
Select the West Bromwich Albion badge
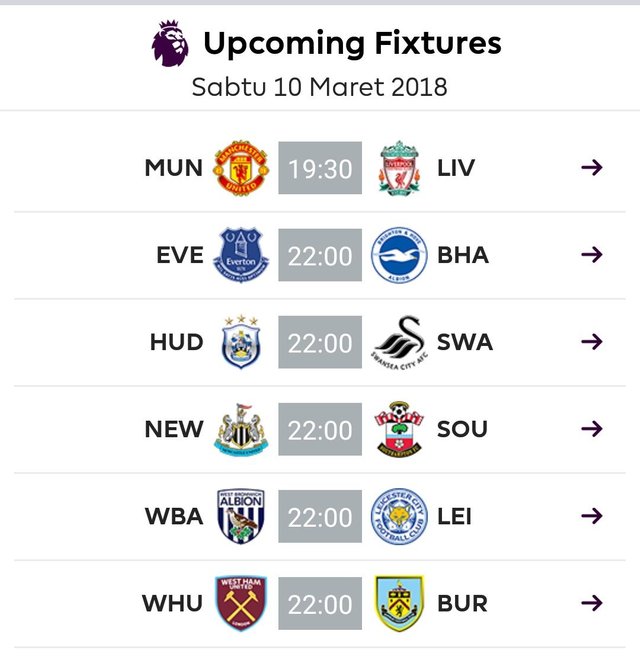[x=241, y=516]
